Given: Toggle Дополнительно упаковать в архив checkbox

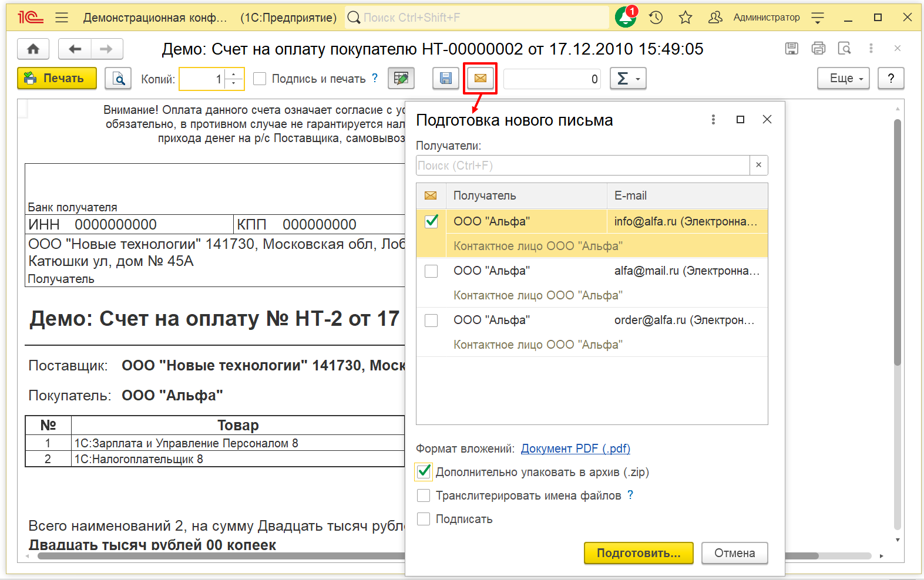Looking at the screenshot, I should [x=424, y=472].
